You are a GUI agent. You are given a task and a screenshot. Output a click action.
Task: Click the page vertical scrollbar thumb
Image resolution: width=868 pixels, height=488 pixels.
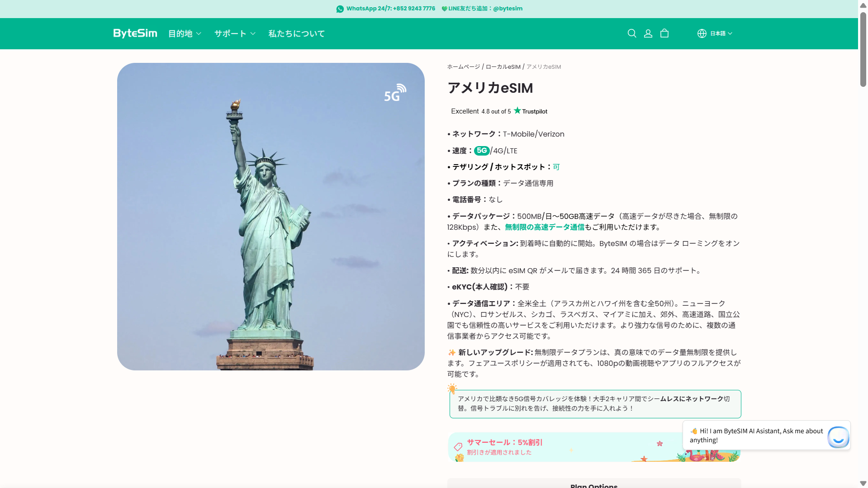click(x=863, y=50)
